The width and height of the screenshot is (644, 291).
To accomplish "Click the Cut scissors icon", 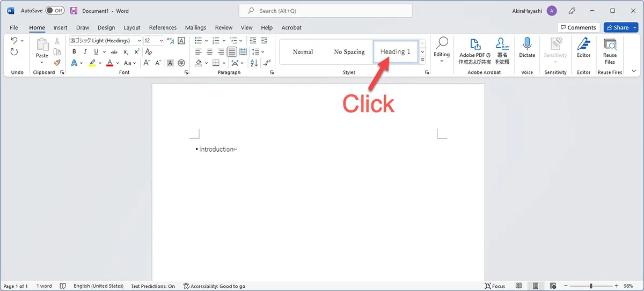I will coord(57,41).
